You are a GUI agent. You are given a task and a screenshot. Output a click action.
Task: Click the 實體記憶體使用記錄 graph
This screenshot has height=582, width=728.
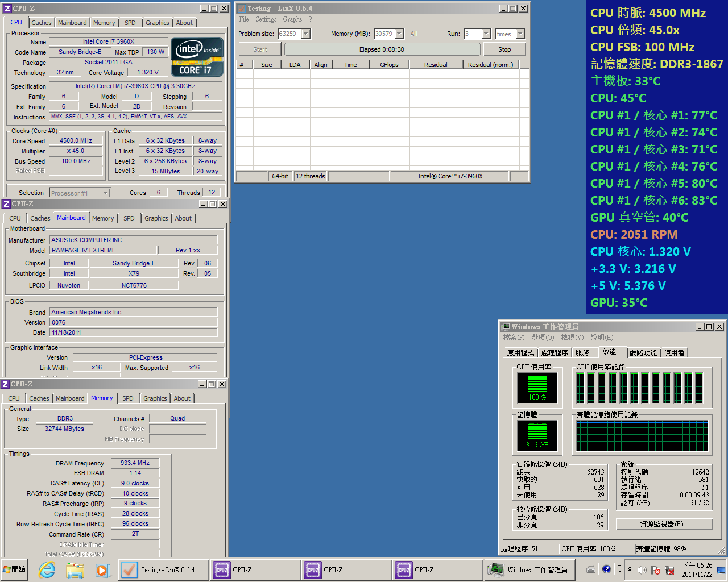point(642,436)
